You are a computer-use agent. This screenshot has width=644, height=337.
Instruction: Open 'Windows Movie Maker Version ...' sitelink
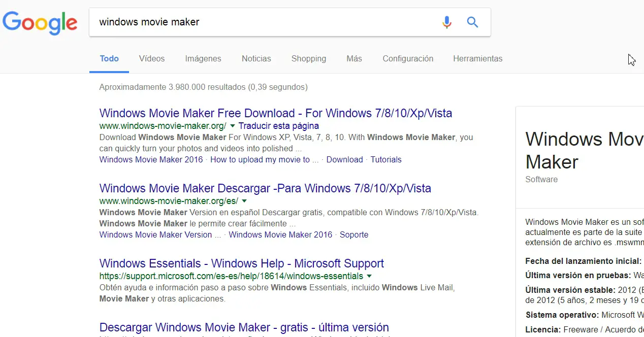pos(160,234)
